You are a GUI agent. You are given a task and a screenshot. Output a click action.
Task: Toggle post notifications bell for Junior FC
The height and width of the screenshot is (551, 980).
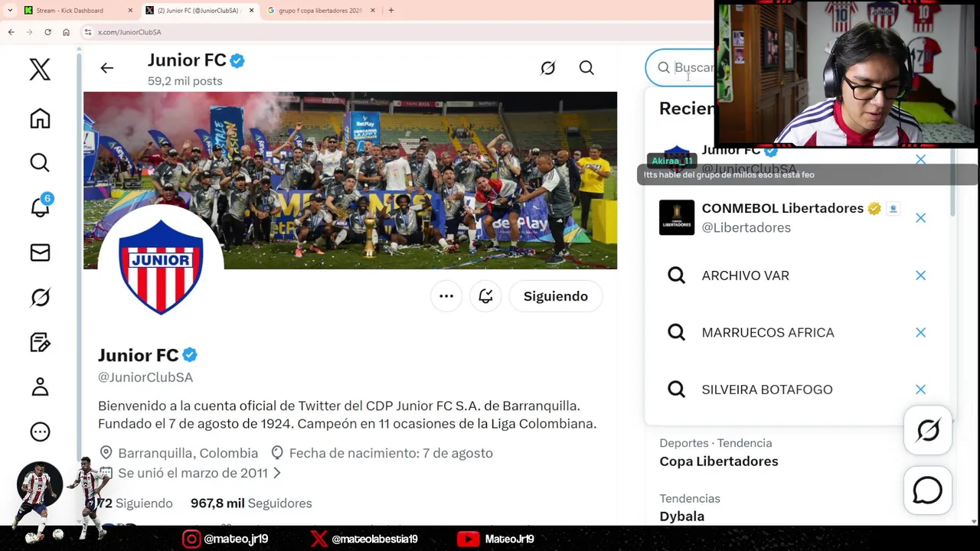[485, 296]
